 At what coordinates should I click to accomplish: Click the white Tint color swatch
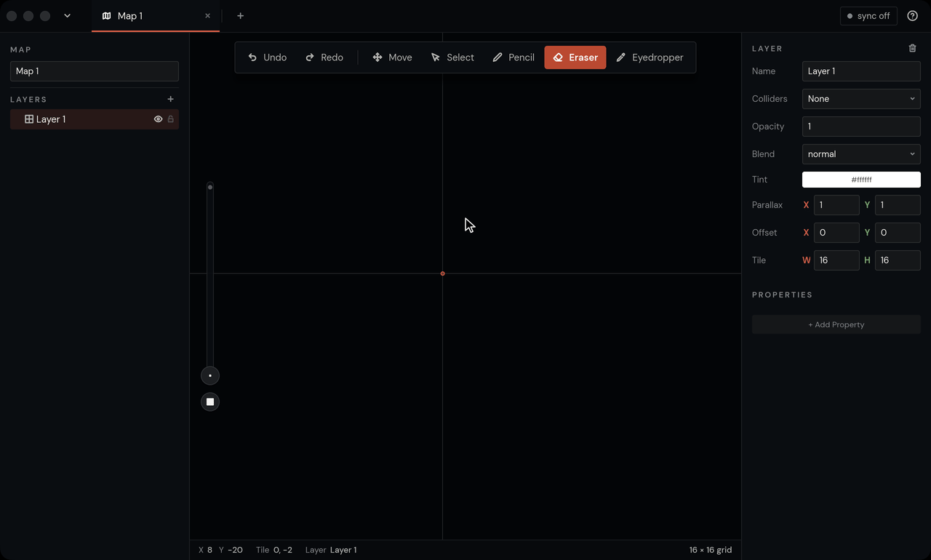(x=861, y=180)
